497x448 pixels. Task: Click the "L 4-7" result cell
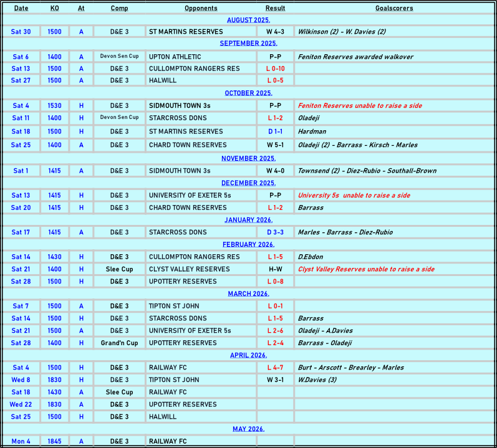click(x=275, y=368)
